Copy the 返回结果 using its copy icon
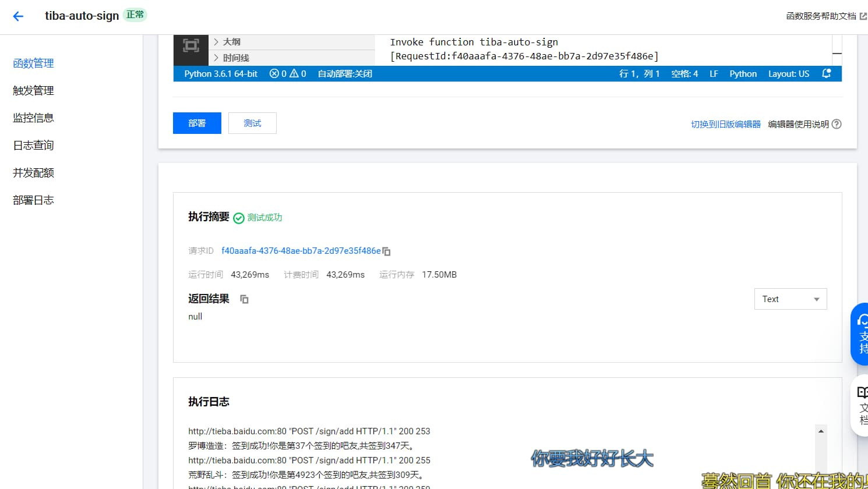 (x=244, y=299)
